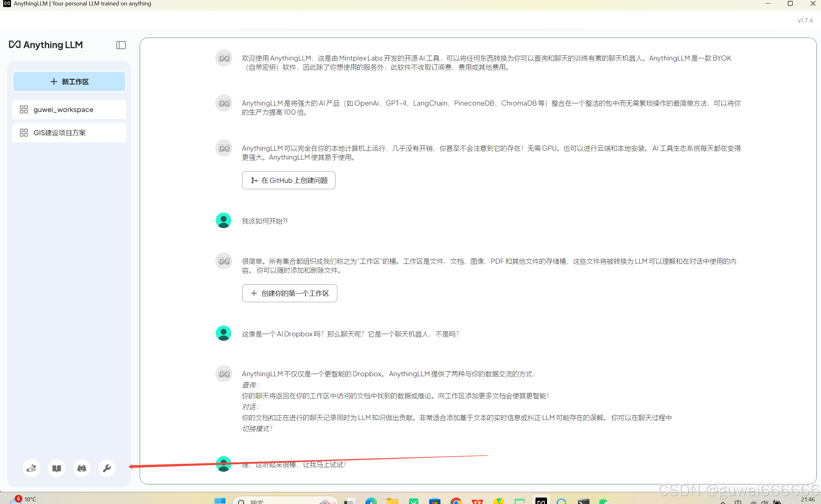The height and width of the screenshot is (504, 821).
Task: Click the taskbar clock showing 21:46
Action: 808,499
